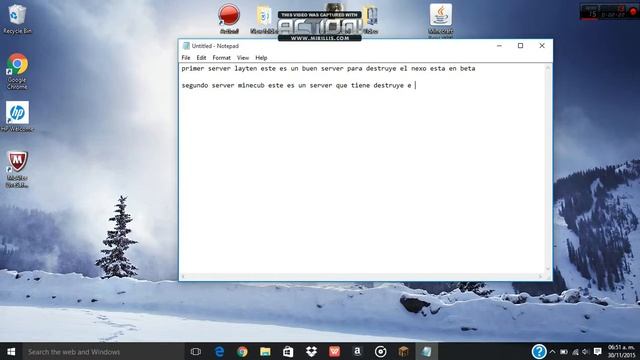Select the Recycle Bin desktop icon
Viewport: 640px width, 360px height.
[x=17, y=19]
